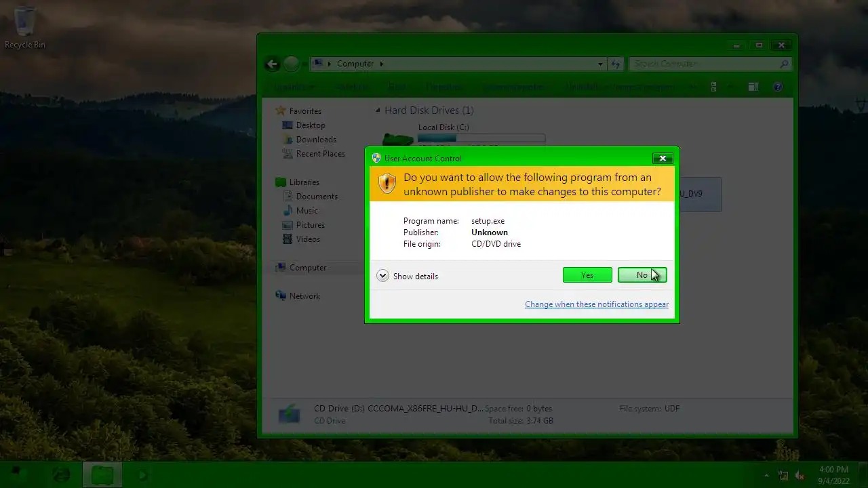The width and height of the screenshot is (868, 488).
Task: Open explorer help question mark icon
Action: click(778, 87)
